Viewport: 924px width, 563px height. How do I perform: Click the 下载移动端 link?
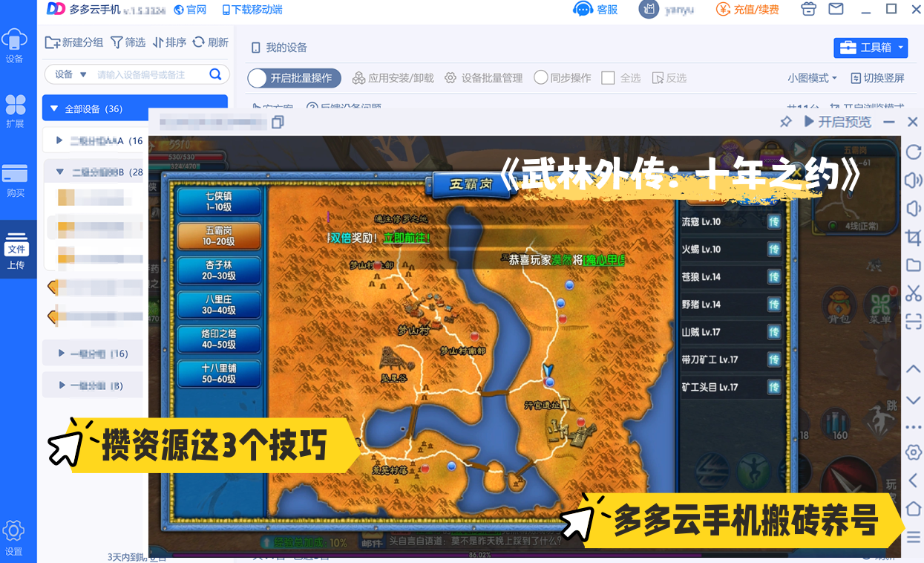[252, 10]
